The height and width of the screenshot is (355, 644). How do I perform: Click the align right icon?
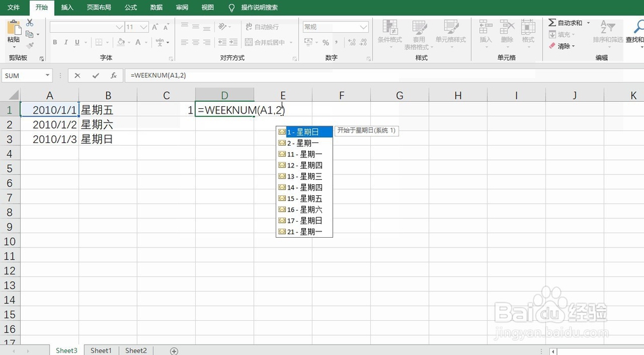coord(207,42)
